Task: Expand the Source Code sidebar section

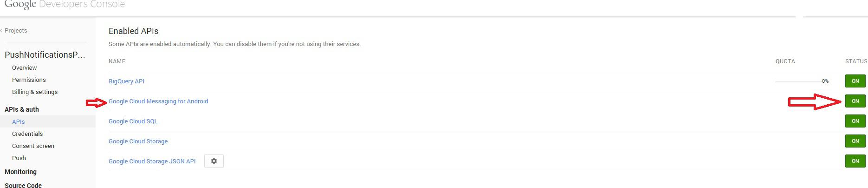Action: point(23,185)
